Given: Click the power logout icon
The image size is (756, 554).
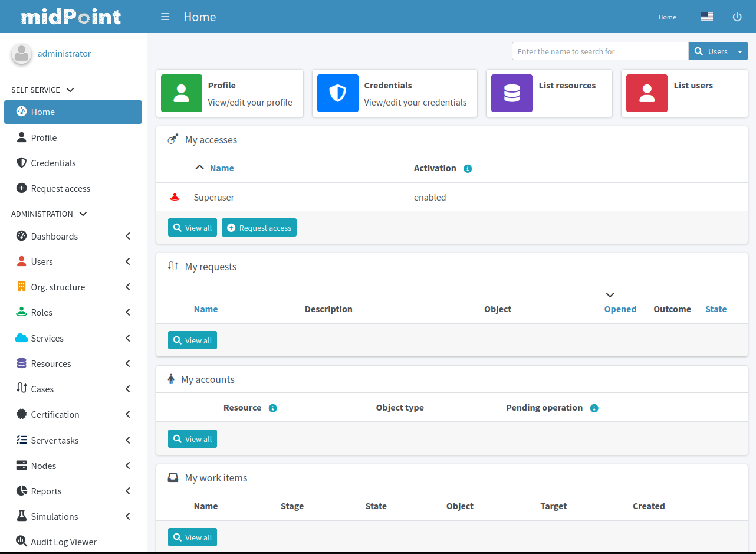Looking at the screenshot, I should point(737,17).
